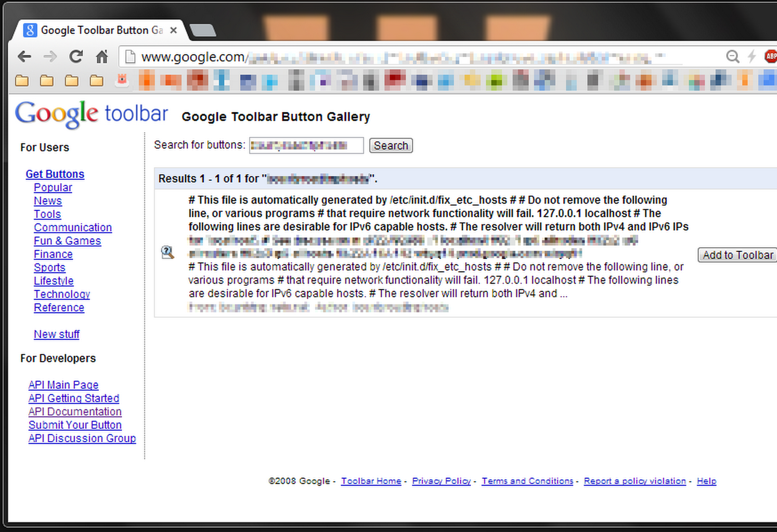This screenshot has height=532, width=777.
Task: Click the For Users sidebar heading
Action: click(44, 148)
